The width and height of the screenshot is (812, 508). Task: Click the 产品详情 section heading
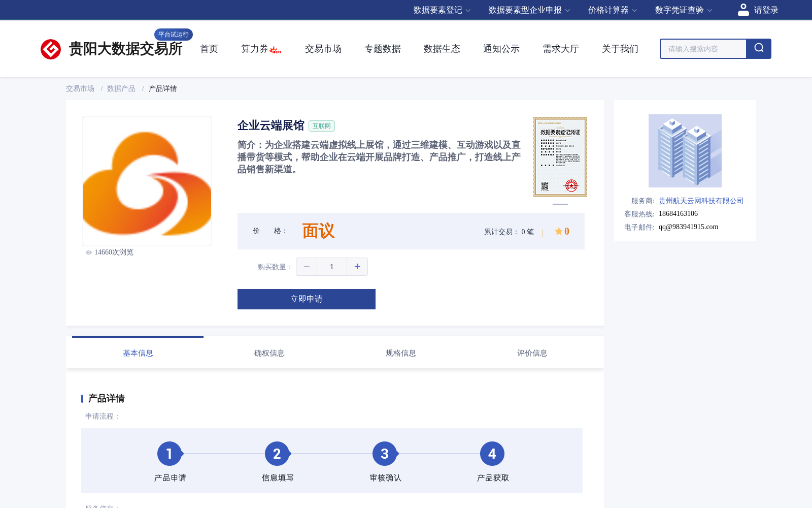(106, 398)
